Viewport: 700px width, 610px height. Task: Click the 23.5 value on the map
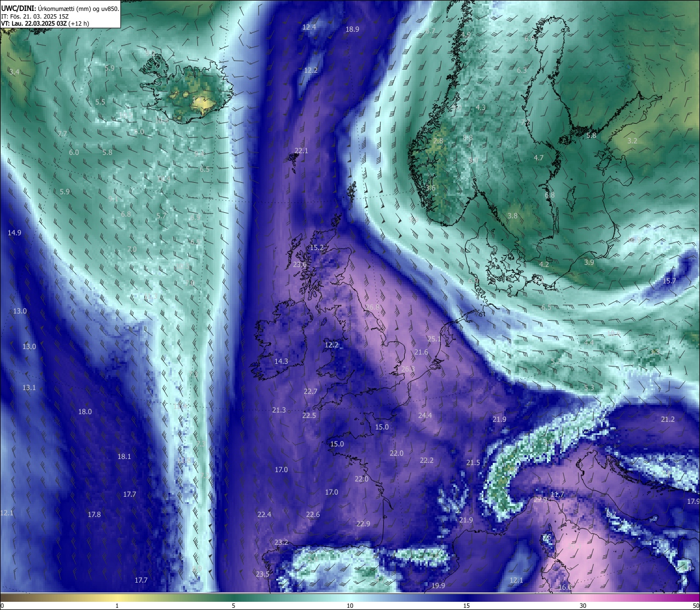point(262,574)
